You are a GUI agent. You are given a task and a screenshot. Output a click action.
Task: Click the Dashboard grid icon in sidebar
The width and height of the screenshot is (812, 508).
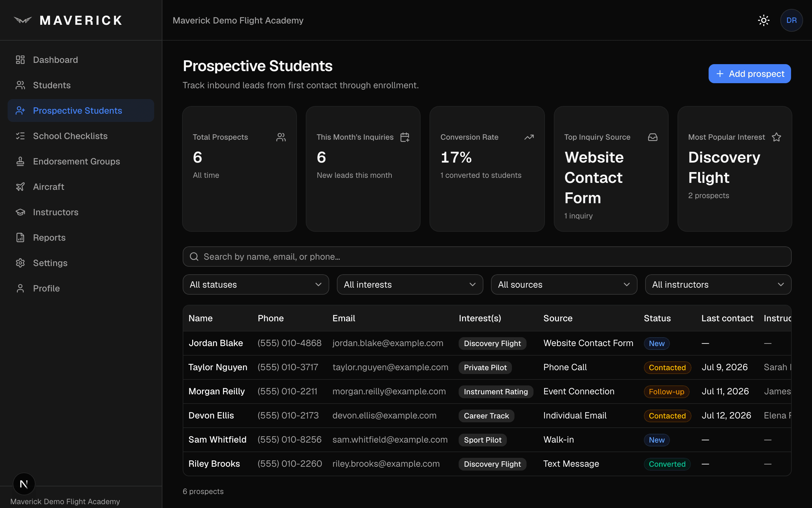tap(21, 60)
